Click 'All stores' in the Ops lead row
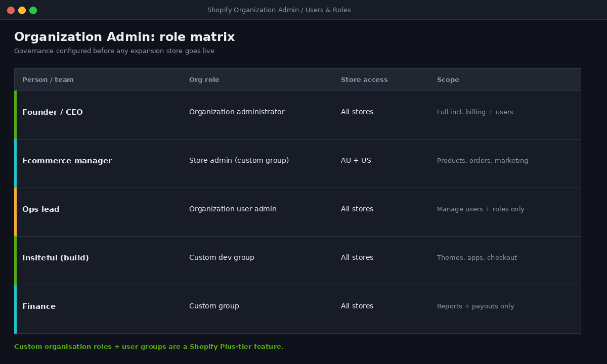This screenshot has height=364, width=607. 357,209
